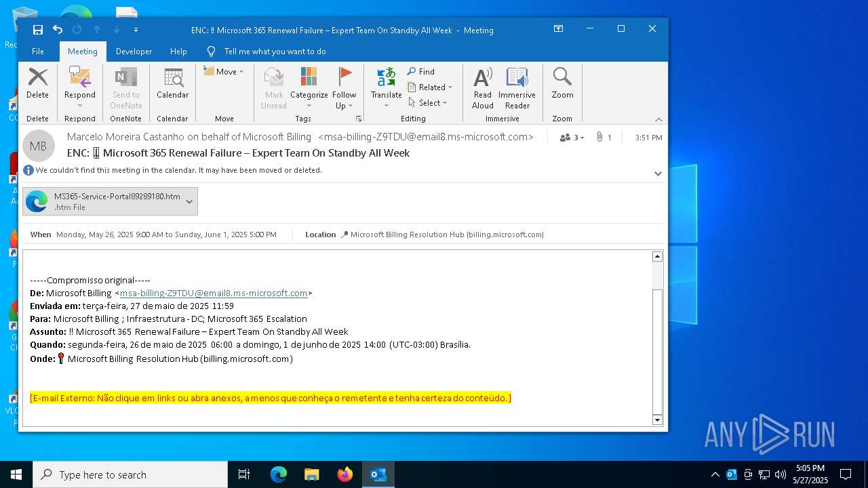
Task: Switch to the Developer tab
Action: pyautogui.click(x=134, y=51)
